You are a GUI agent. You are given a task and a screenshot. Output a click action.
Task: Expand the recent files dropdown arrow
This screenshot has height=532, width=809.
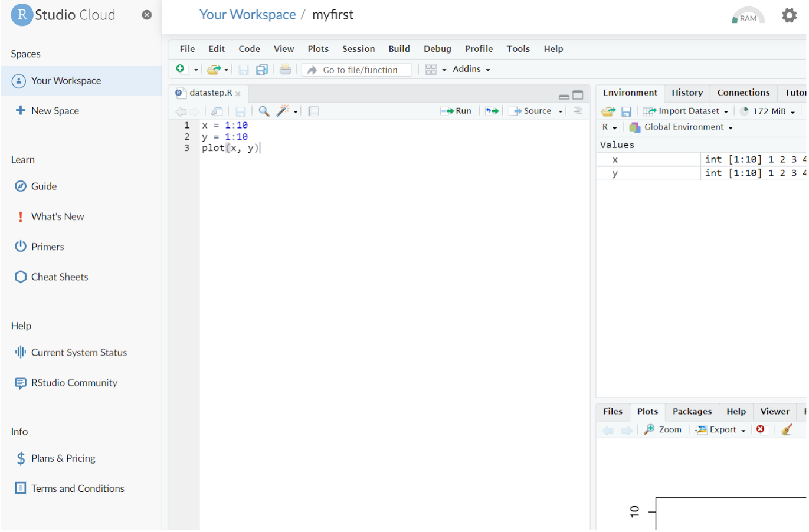tap(226, 70)
